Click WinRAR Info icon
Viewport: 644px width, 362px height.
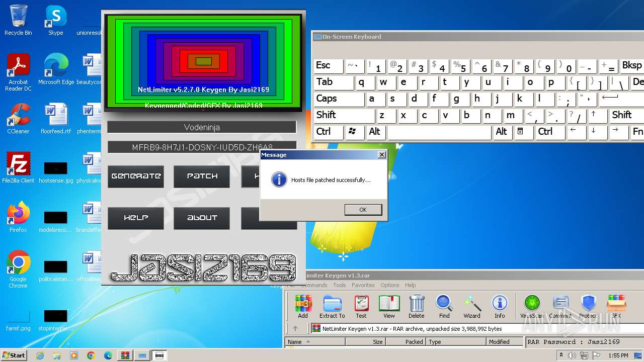click(x=500, y=307)
